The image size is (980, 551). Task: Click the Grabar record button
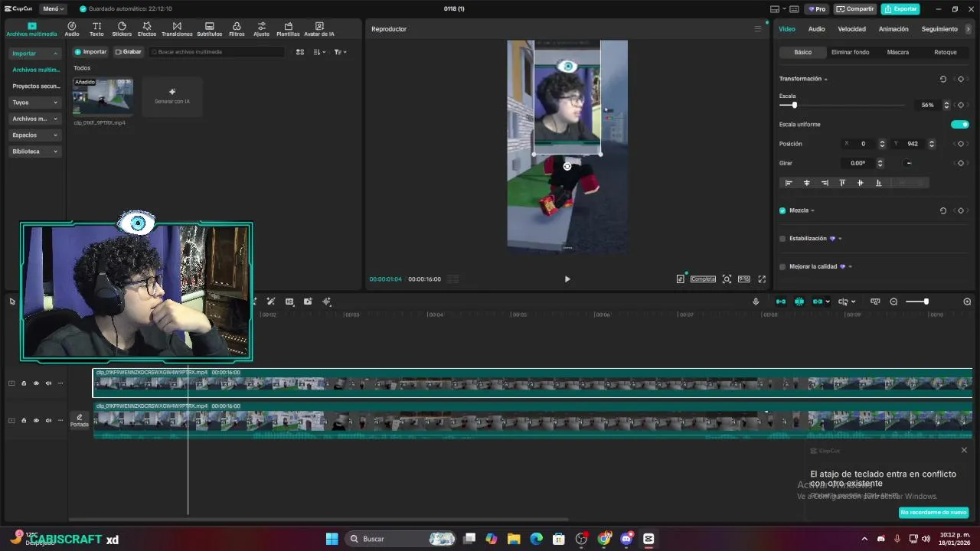129,52
